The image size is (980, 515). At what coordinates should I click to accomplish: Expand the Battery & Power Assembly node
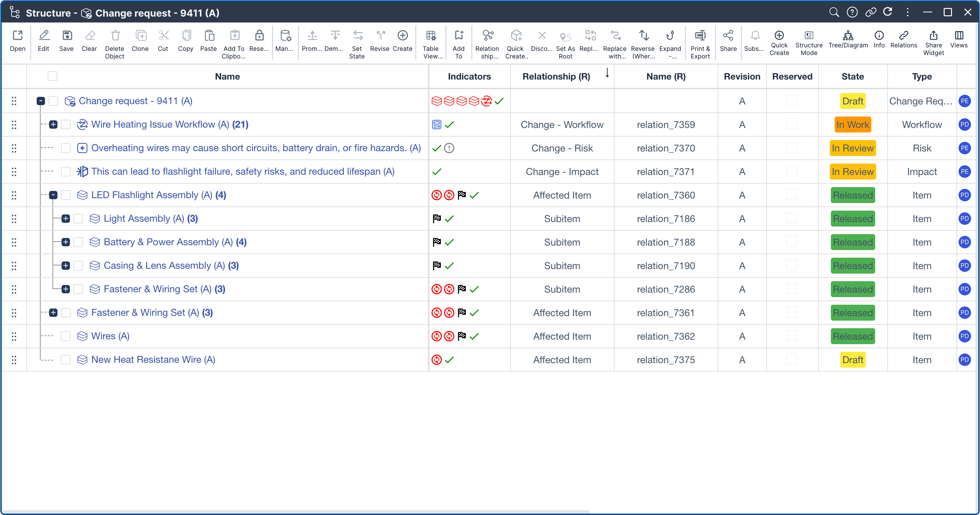tap(66, 242)
